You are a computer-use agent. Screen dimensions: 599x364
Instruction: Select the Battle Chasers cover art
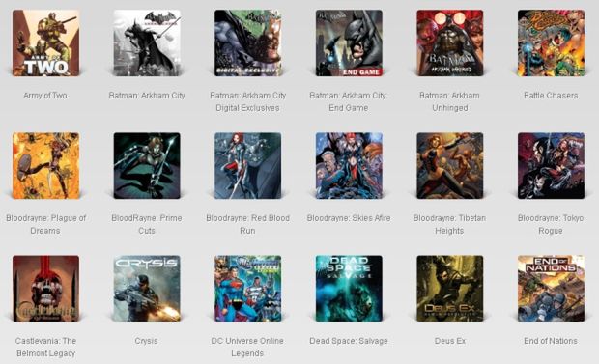[x=551, y=43]
